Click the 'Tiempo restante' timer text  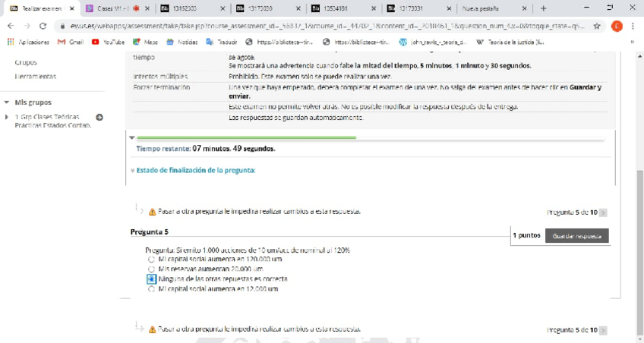pyautogui.click(x=206, y=149)
